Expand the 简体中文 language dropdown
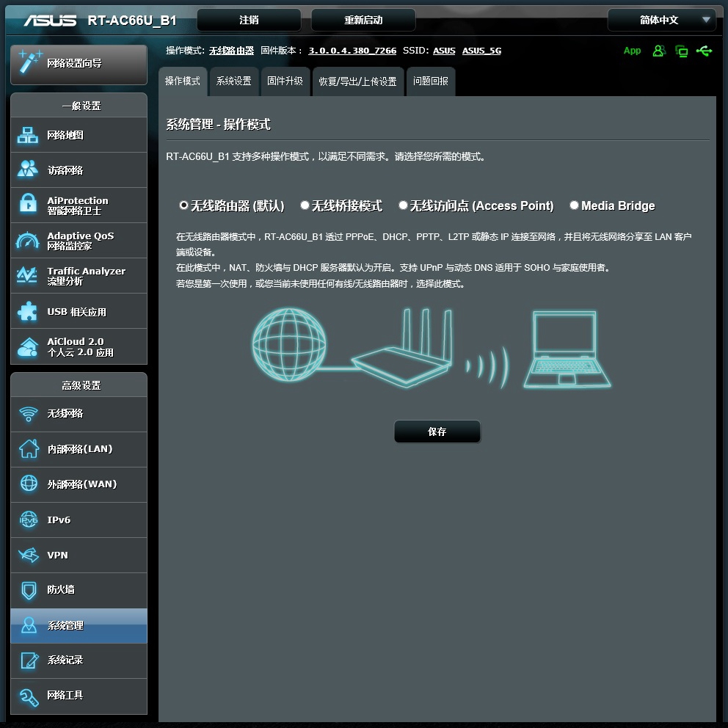The height and width of the screenshot is (728, 728). 661,20
